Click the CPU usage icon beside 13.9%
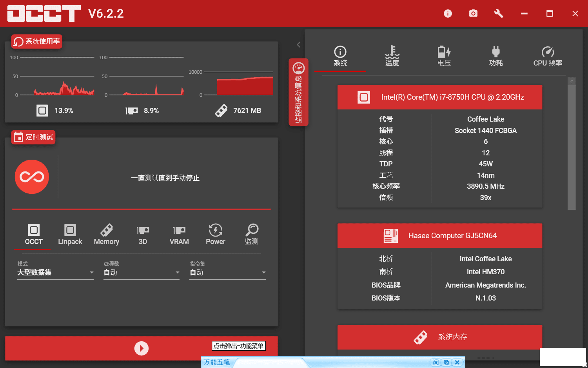 42,110
